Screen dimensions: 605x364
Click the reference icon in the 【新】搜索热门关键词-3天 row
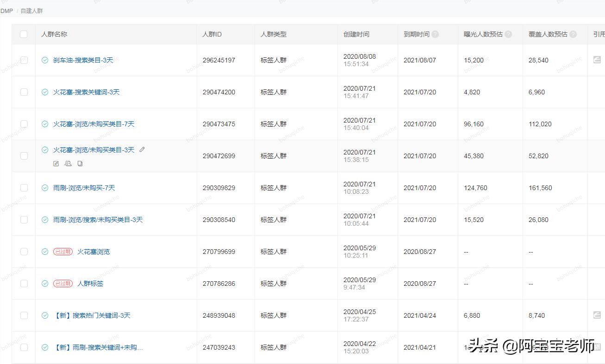point(597,315)
